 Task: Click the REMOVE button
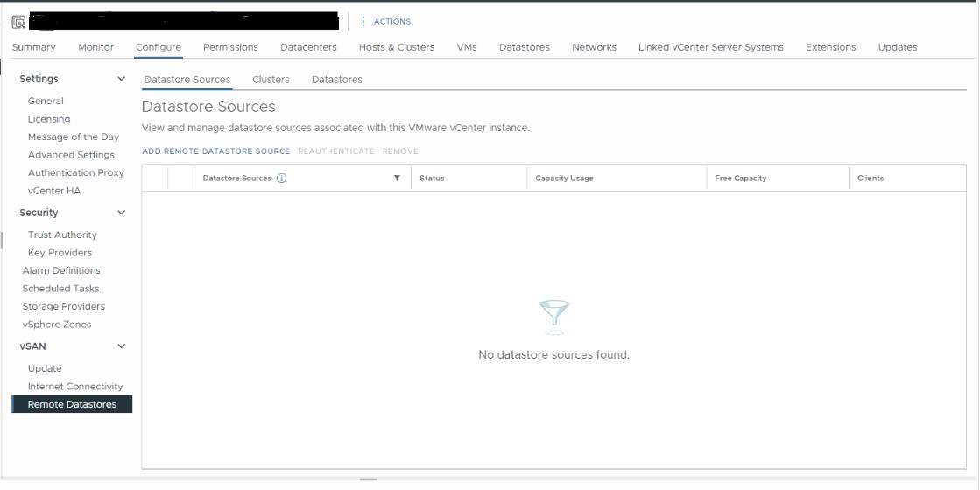(400, 151)
